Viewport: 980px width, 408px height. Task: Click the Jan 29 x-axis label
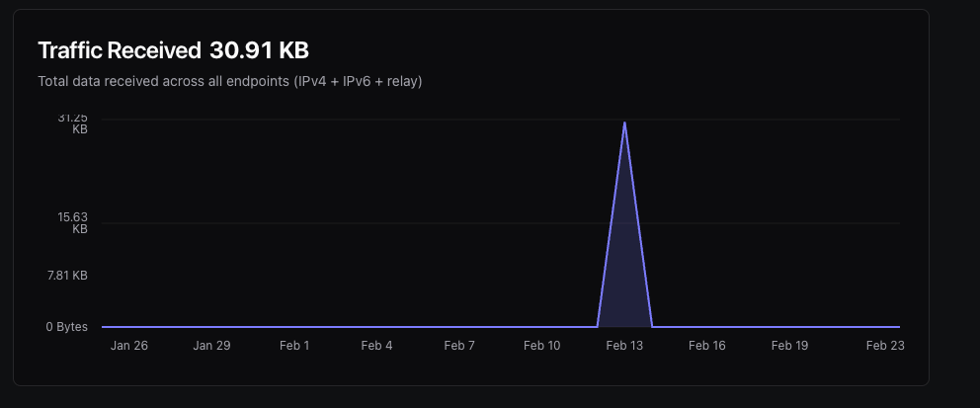(x=211, y=346)
